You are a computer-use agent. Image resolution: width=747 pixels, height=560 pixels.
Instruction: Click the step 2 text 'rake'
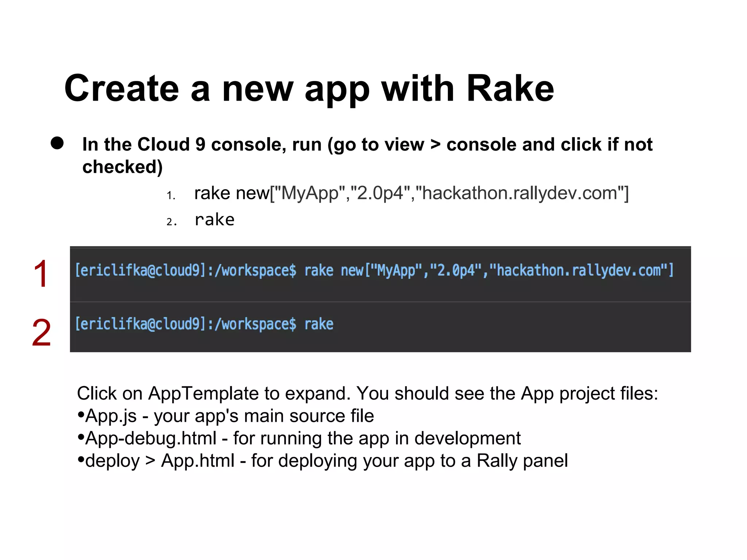(214, 220)
